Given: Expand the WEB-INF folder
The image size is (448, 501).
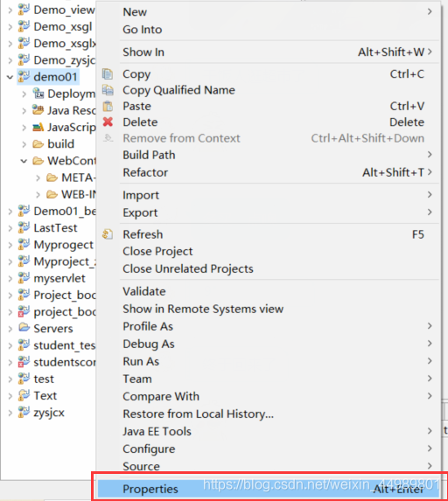Looking at the screenshot, I should [38, 194].
